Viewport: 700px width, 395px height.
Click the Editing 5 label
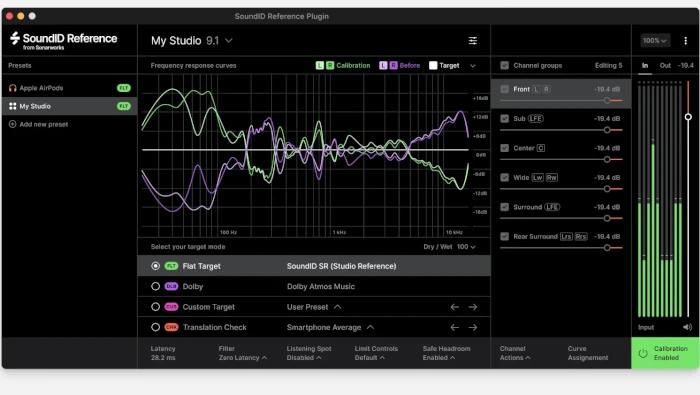608,66
